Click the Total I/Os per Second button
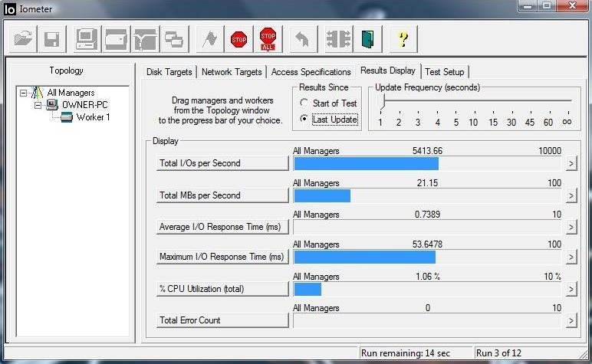The image size is (592, 364). point(222,163)
